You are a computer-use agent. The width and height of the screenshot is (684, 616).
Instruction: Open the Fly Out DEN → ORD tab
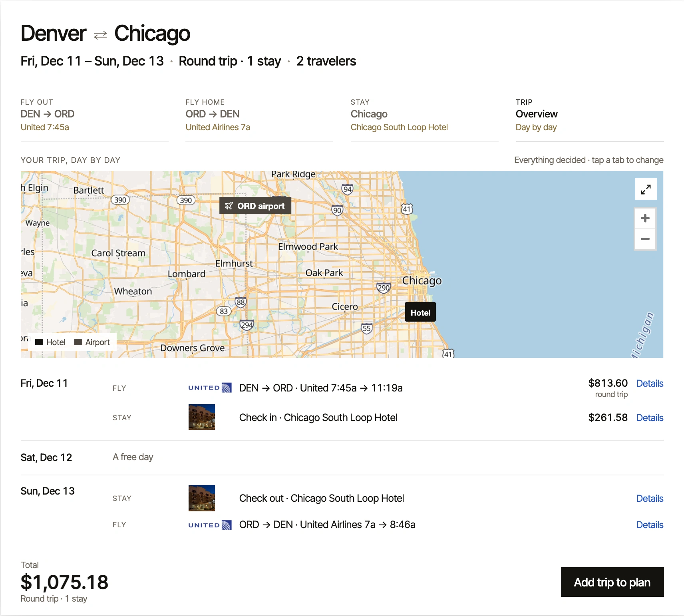coord(94,120)
